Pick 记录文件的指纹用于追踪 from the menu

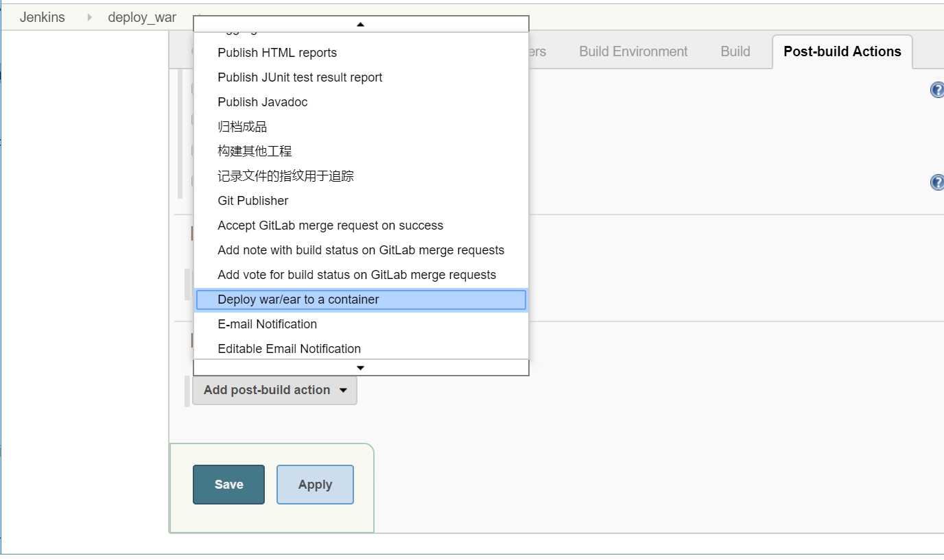[x=361, y=176]
